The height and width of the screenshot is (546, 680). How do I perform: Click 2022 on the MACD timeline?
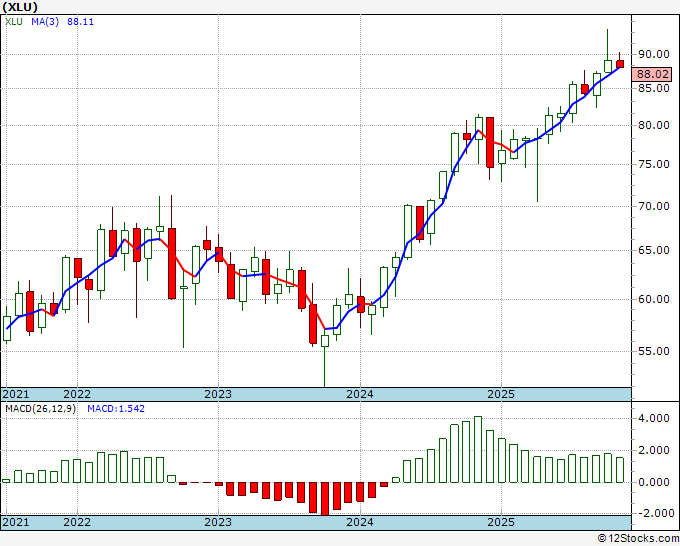[x=77, y=522]
